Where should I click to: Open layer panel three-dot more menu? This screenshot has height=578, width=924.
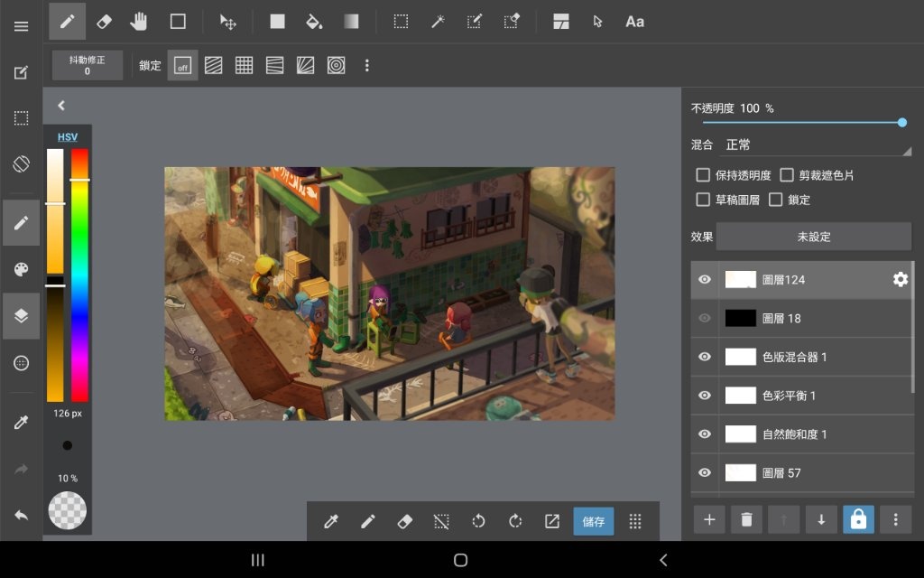point(896,519)
